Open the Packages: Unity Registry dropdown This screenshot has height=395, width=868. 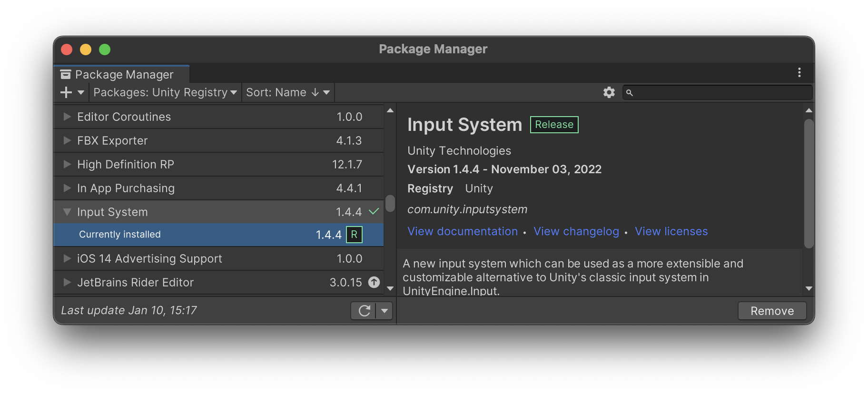coord(165,92)
